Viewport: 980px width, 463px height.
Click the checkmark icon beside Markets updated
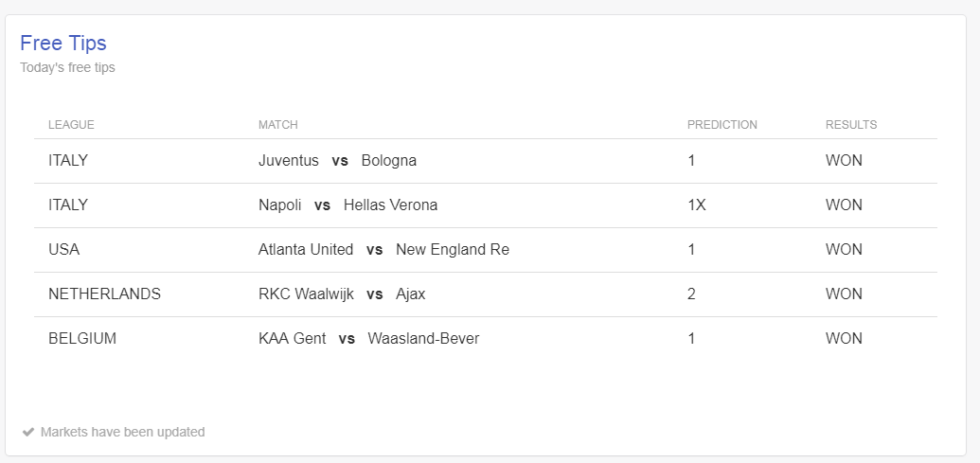click(x=27, y=432)
